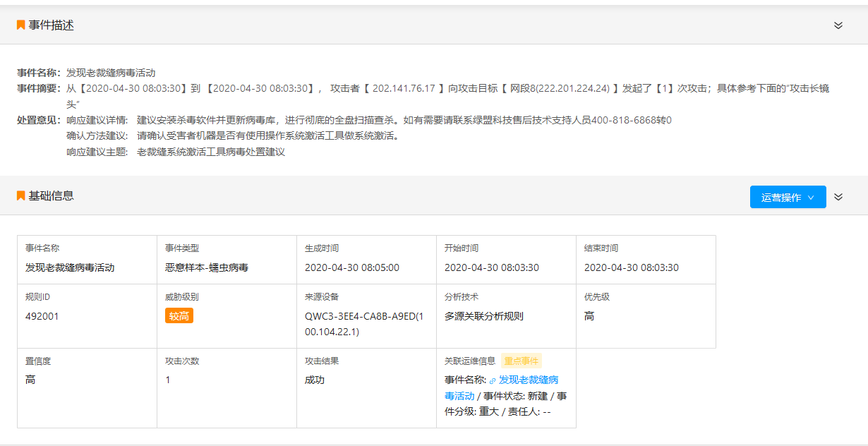
Task: Click the orange 较高 threat level badge
Action: click(179, 315)
